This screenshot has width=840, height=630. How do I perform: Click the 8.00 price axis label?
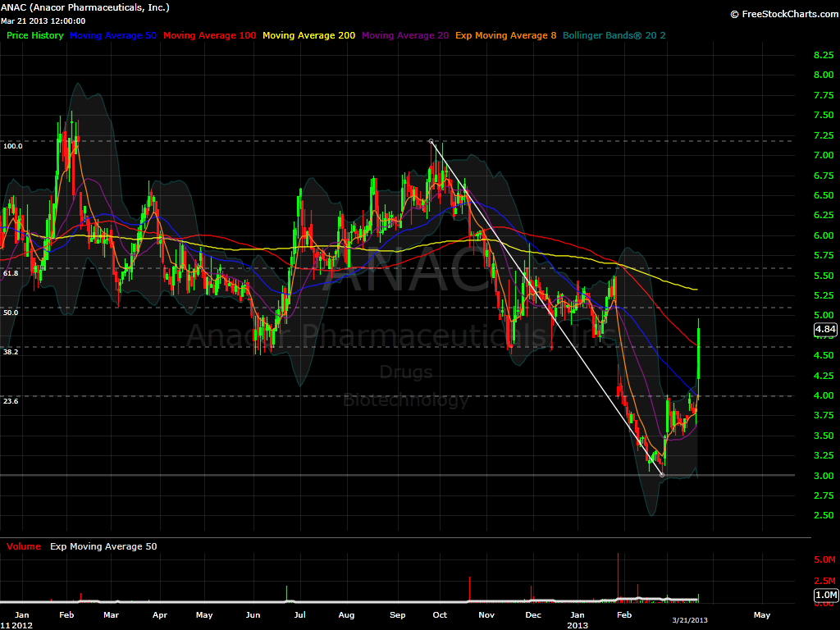(x=824, y=75)
